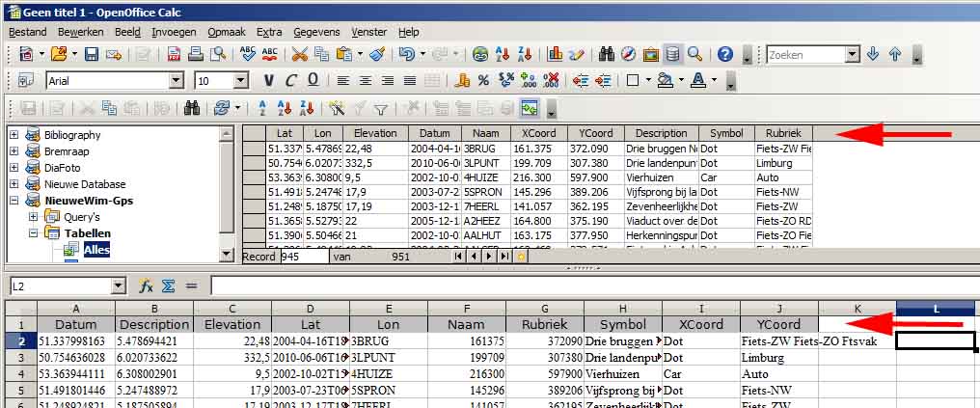Open the Borders dropdown arrow

(648, 80)
